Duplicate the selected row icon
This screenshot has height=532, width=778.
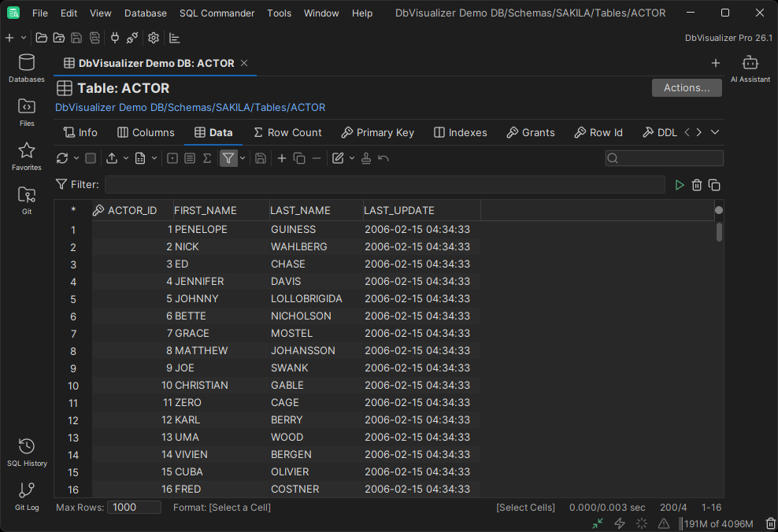[299, 158]
